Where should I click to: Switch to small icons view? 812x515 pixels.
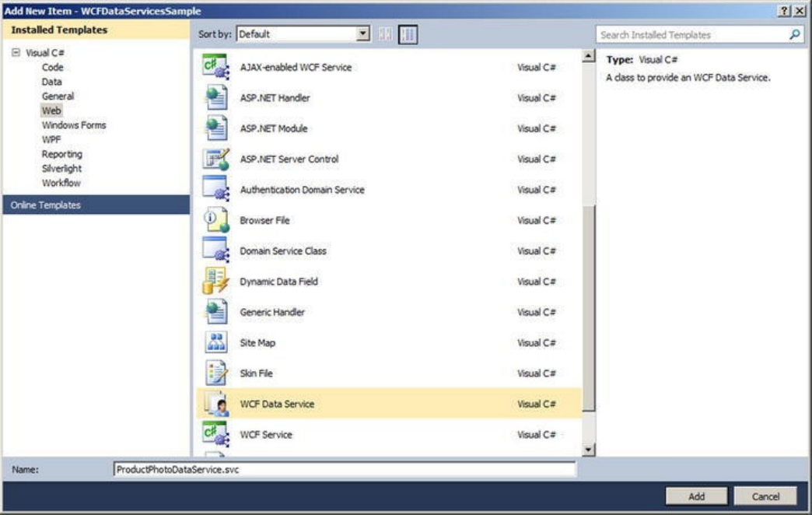385,34
